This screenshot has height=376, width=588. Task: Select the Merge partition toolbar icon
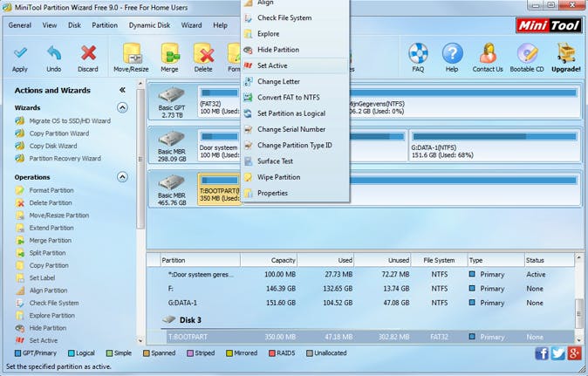click(170, 53)
